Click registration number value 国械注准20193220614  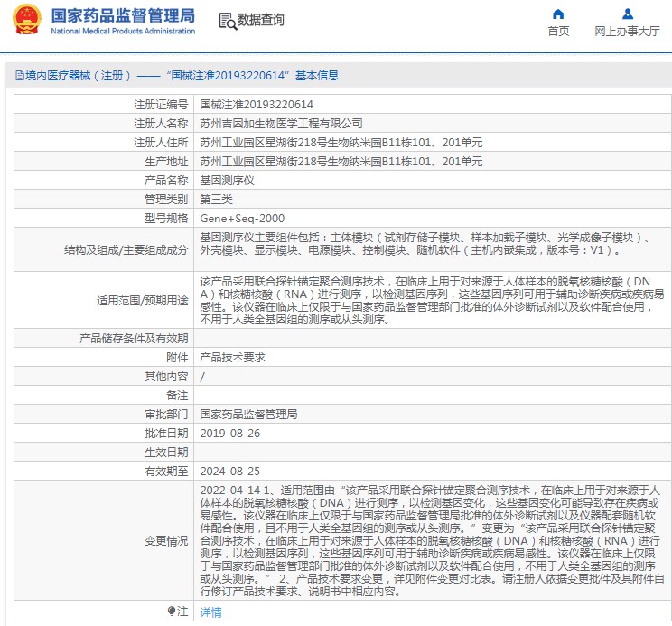[257, 105]
